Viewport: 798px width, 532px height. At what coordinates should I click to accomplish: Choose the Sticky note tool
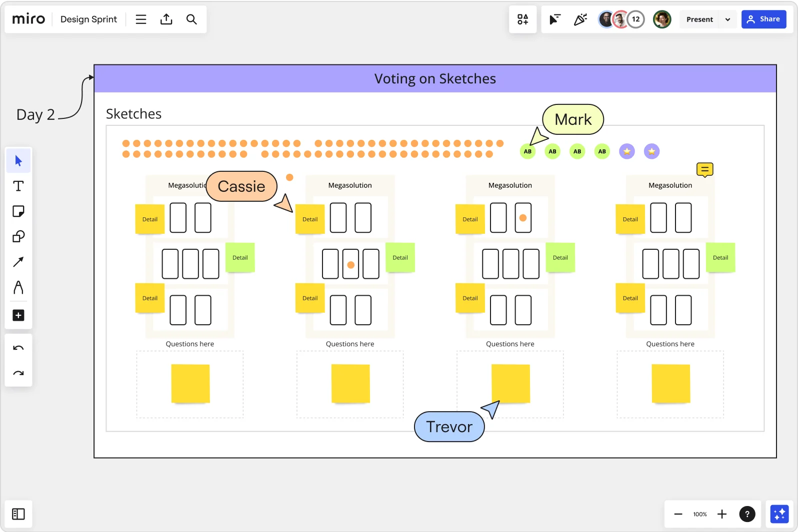[x=18, y=211]
